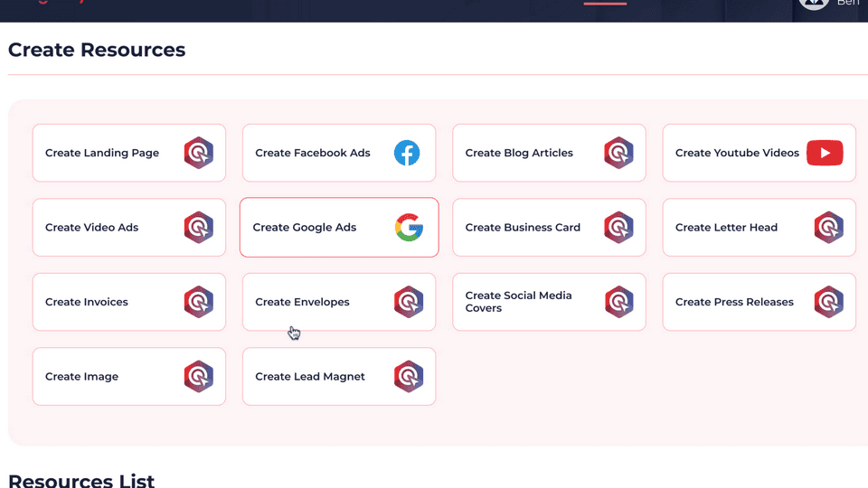Click the YouTube play logo icon
The image size is (868, 488).
click(825, 153)
